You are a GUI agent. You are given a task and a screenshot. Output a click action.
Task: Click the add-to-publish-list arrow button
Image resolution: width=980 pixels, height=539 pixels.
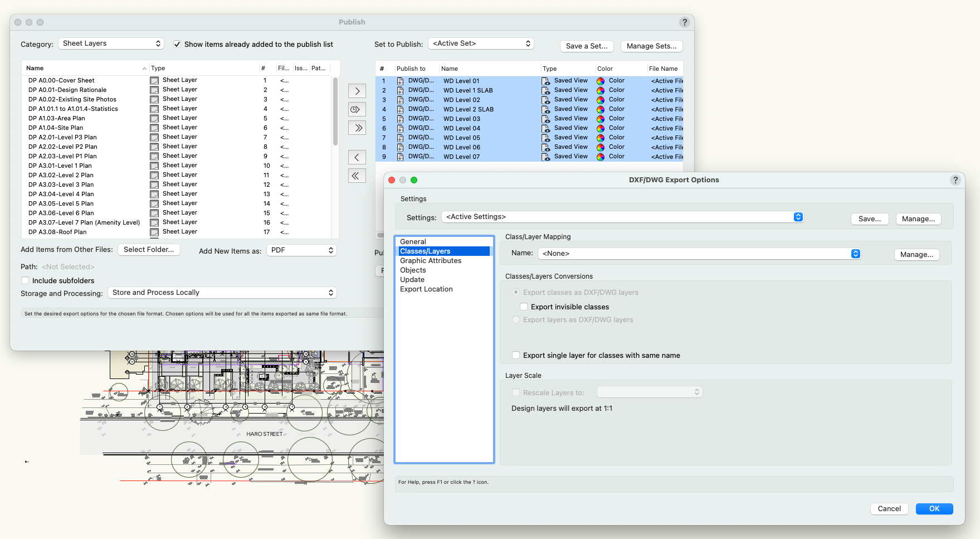pyautogui.click(x=357, y=90)
